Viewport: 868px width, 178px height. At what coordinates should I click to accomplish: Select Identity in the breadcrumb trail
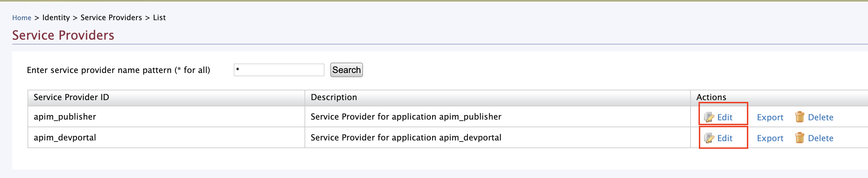click(56, 18)
